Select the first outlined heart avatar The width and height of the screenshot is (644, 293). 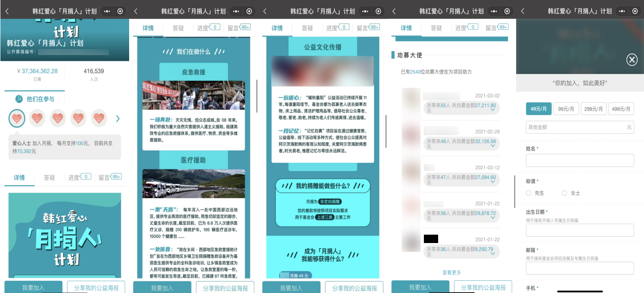(17, 118)
